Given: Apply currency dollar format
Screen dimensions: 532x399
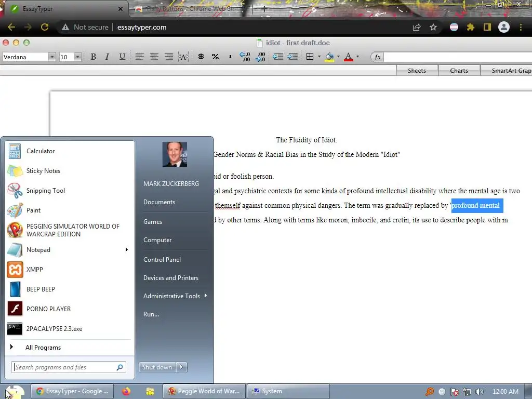Looking at the screenshot, I should tap(201, 57).
